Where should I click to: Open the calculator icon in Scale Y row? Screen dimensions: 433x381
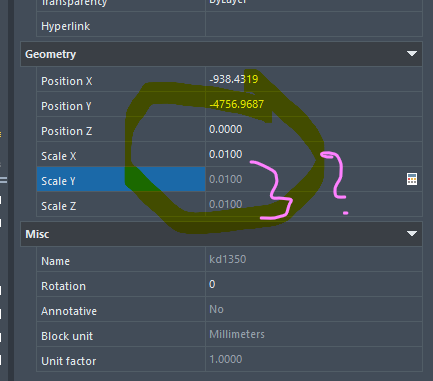point(412,179)
